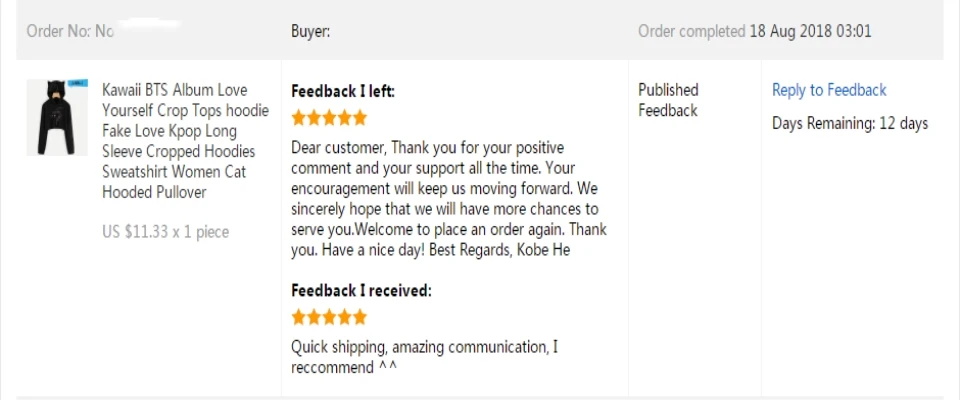Click the Buyer label in header row

coord(310,31)
